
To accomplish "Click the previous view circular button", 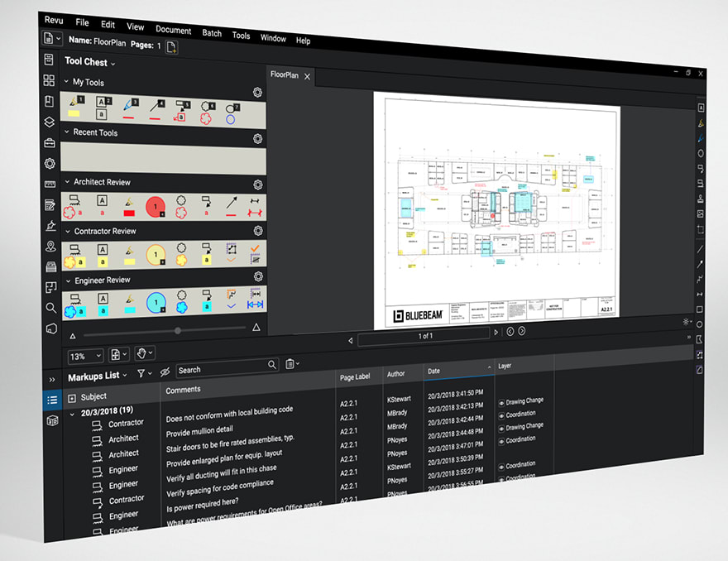I will click(510, 331).
